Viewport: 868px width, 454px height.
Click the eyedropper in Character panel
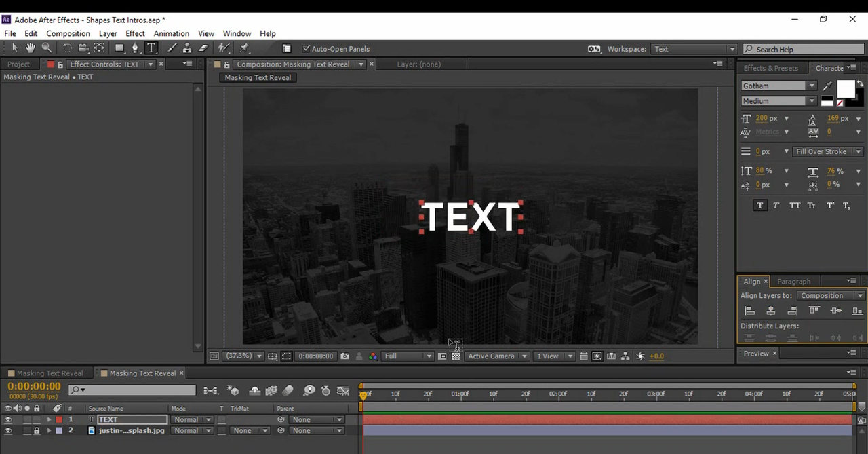click(x=827, y=86)
